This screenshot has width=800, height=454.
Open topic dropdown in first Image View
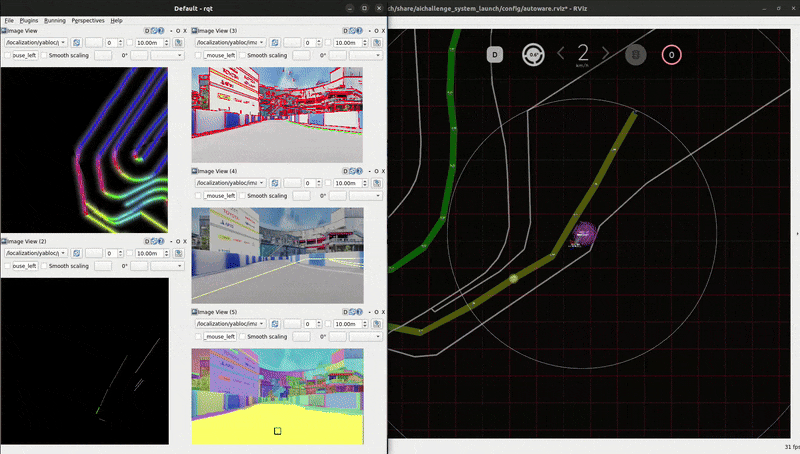36,43
